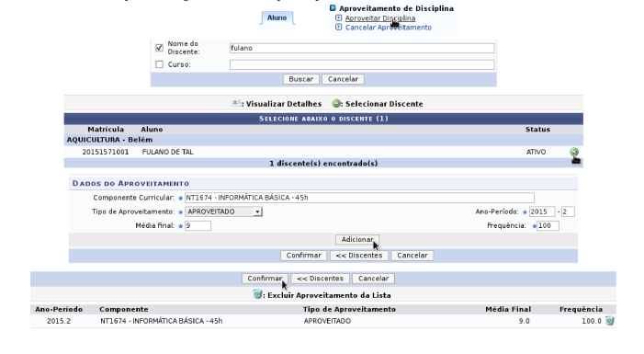Viewport: 644px width, 354px height.
Task: Focus the Componente Curricular field
Action: click(359, 198)
